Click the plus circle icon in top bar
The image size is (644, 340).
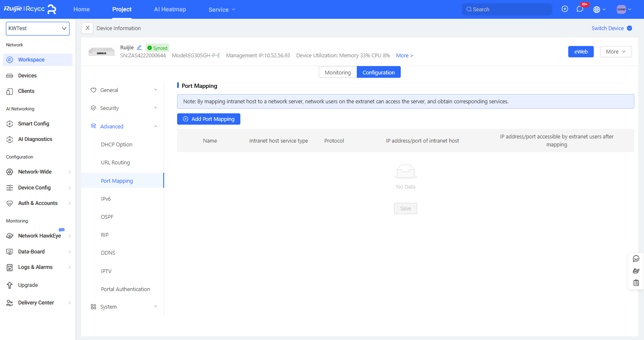[565, 9]
